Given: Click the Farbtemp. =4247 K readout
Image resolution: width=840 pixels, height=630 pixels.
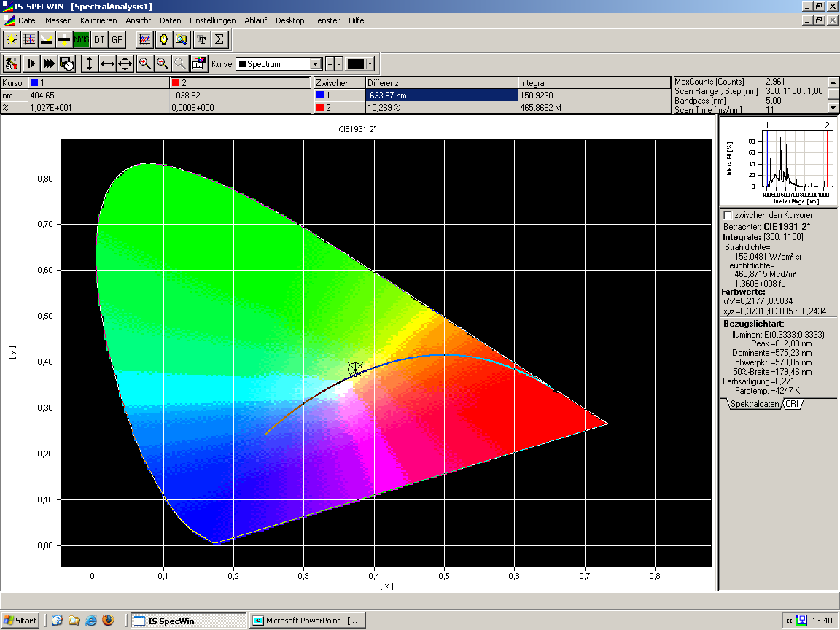Looking at the screenshot, I should pyautogui.click(x=767, y=391).
